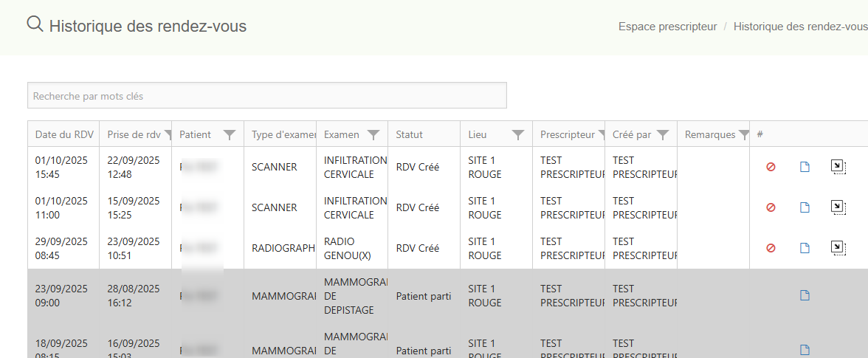Open the Créé par column filter
868x358 pixels.
[663, 134]
